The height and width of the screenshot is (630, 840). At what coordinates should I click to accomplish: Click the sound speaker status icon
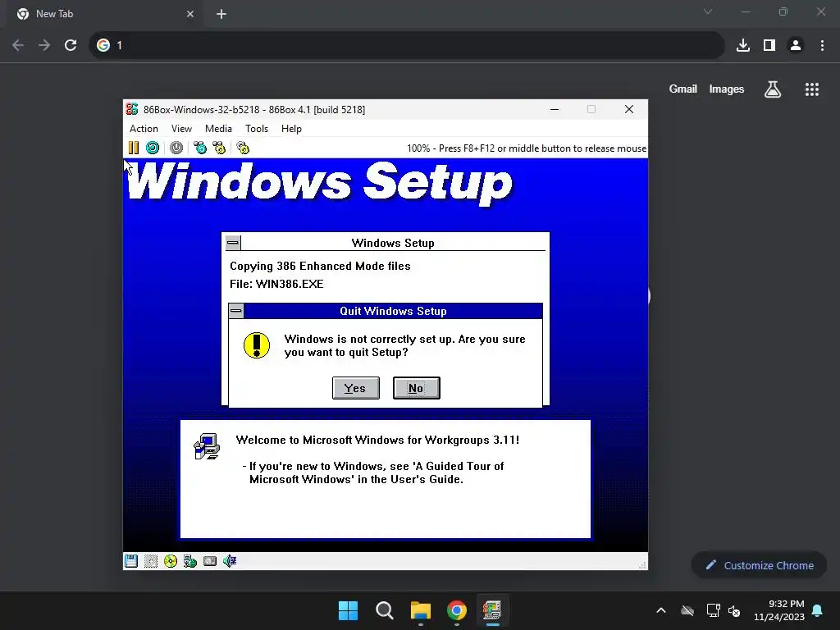[x=230, y=561]
